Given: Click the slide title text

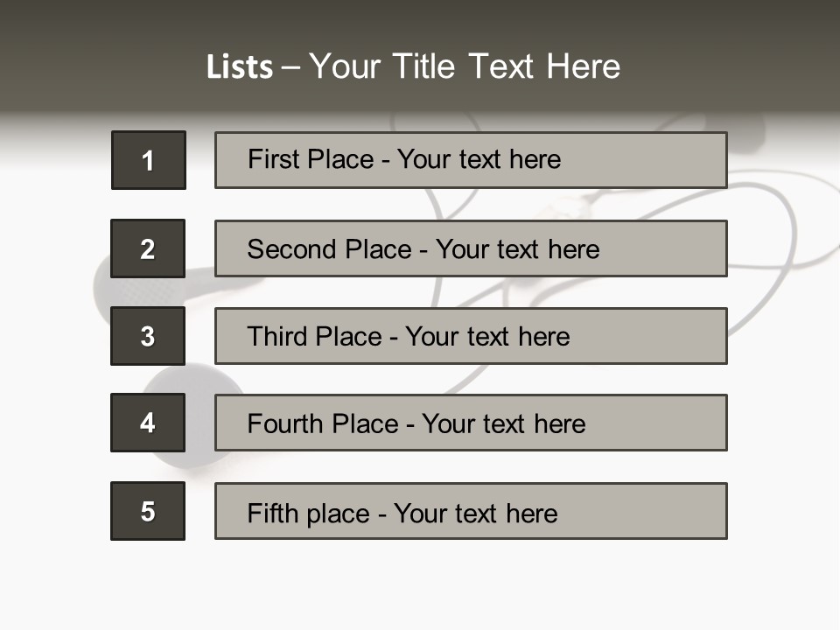Looking at the screenshot, I should click(413, 67).
